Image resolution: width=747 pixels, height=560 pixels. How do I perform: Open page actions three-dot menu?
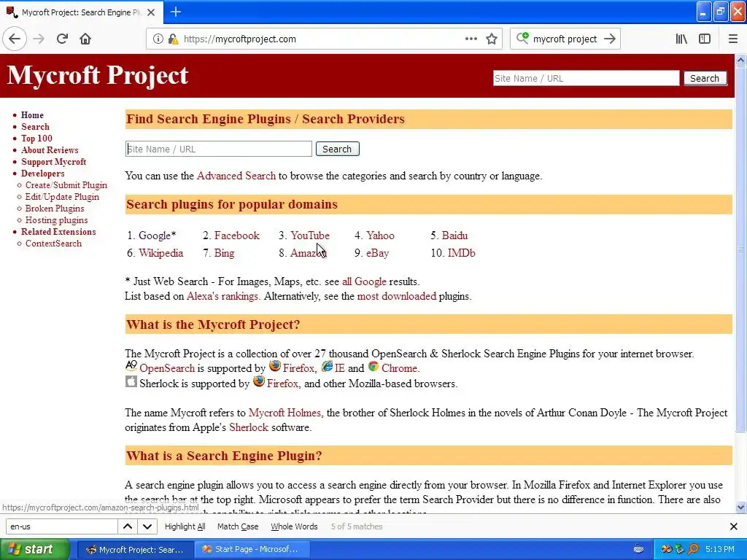click(471, 39)
